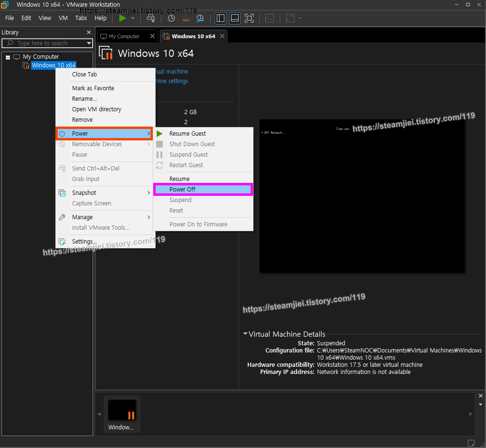The image size is (486, 448).
Task: Close the My Computer tab
Action: pyautogui.click(x=152, y=36)
